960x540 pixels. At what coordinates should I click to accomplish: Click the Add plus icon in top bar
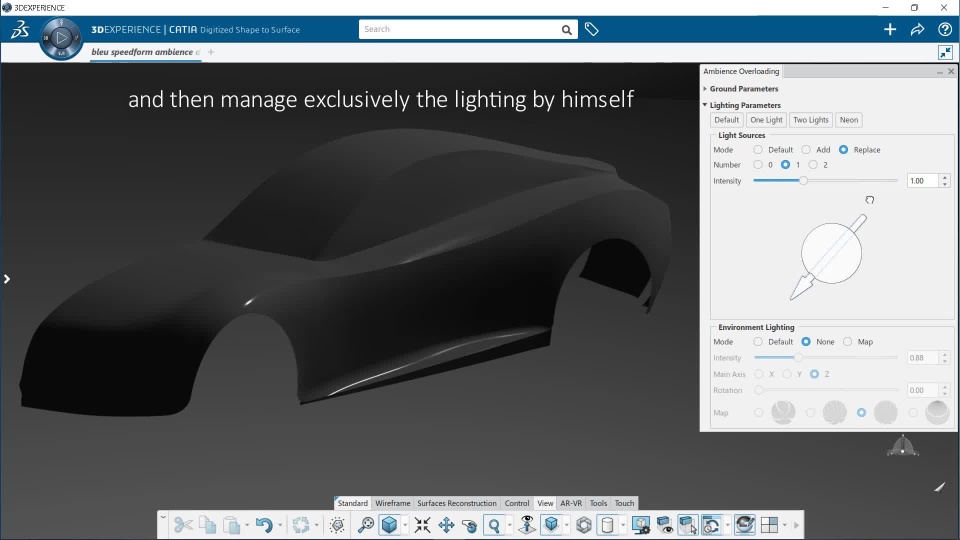click(x=890, y=30)
